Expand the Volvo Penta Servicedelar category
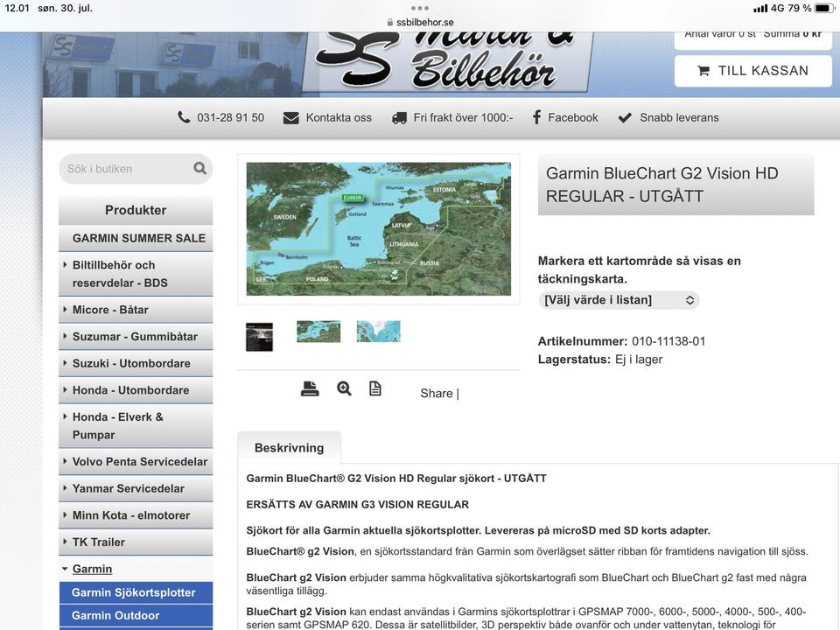This screenshot has width=840, height=630. point(136,462)
